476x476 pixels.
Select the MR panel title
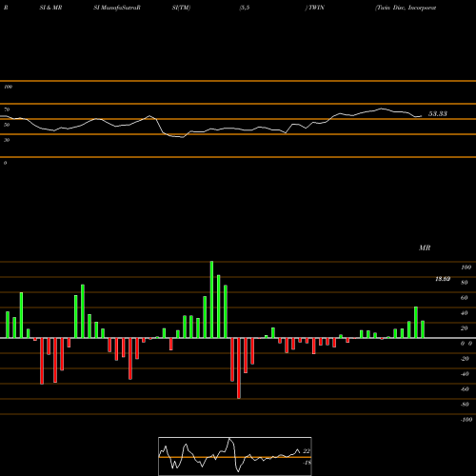point(425,248)
